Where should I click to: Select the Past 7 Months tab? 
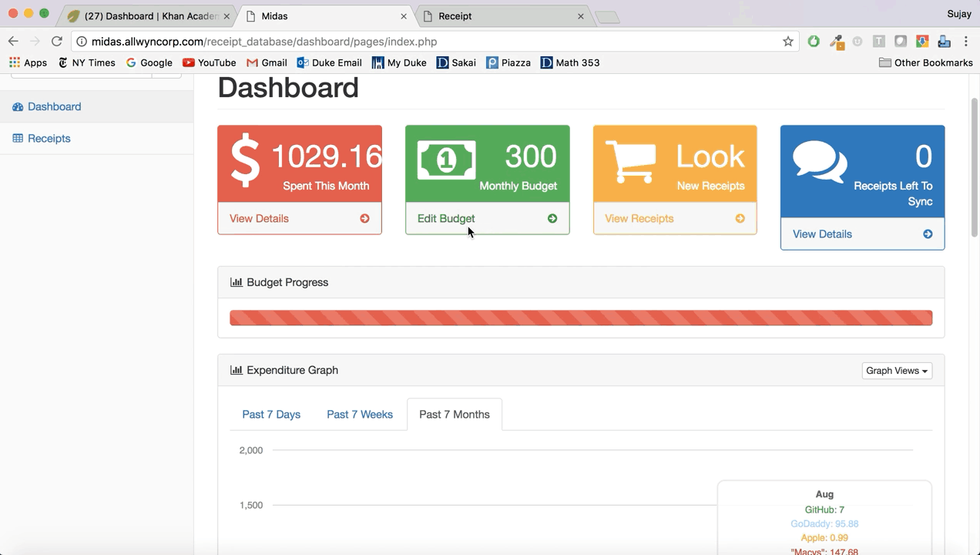click(x=455, y=415)
